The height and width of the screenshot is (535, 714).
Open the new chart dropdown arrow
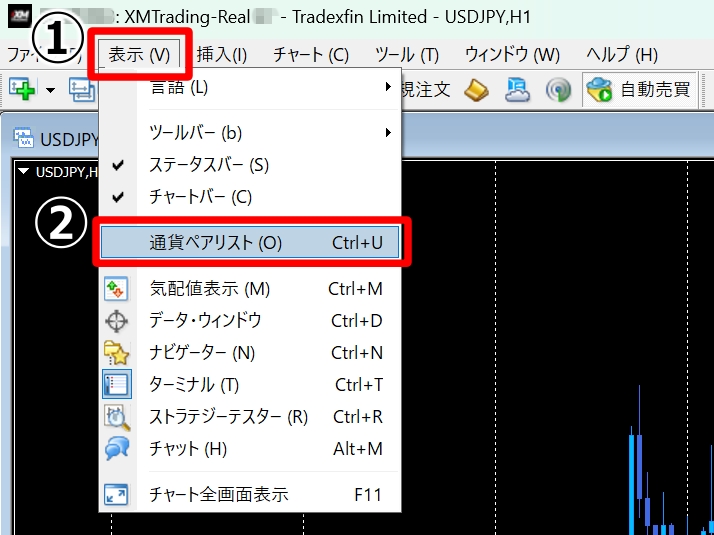(51, 90)
